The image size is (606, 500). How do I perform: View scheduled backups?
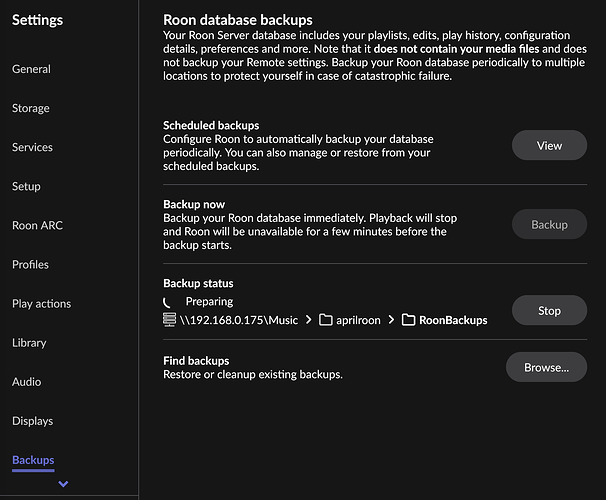(x=549, y=145)
